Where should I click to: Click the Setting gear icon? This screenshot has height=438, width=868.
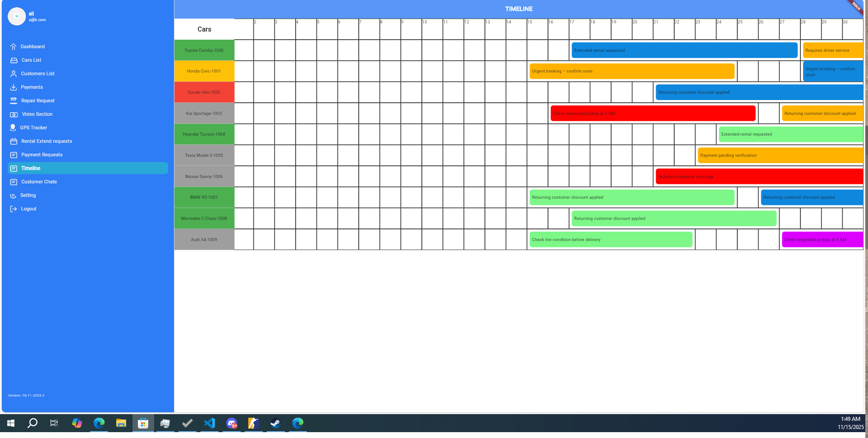coord(13,196)
